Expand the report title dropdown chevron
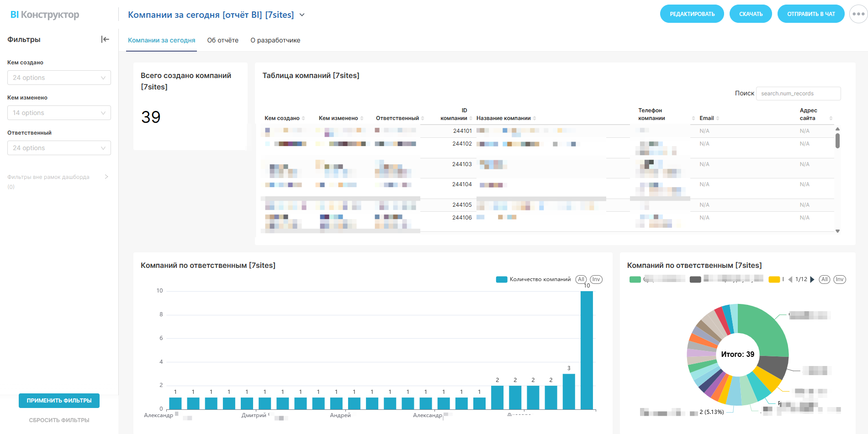Image resolution: width=868 pixels, height=434 pixels. [302, 15]
